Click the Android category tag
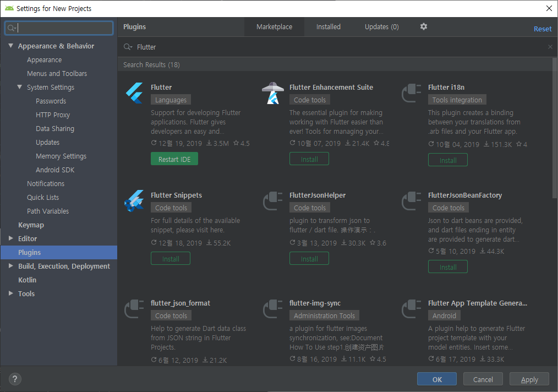The height and width of the screenshot is (392, 558). [x=444, y=315]
